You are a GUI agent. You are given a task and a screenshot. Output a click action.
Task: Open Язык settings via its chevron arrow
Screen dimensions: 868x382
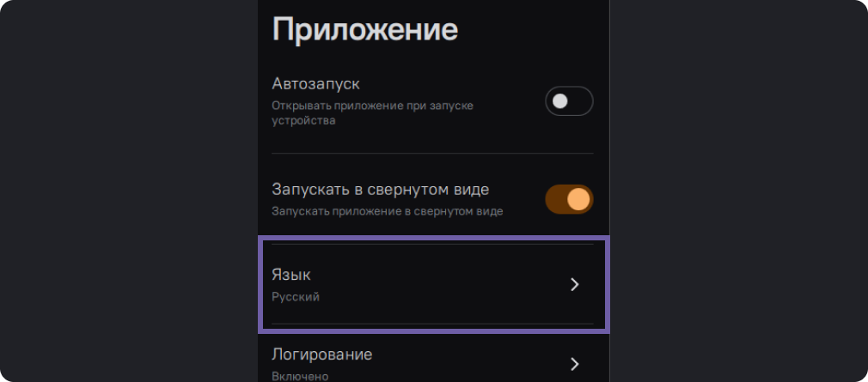click(575, 284)
